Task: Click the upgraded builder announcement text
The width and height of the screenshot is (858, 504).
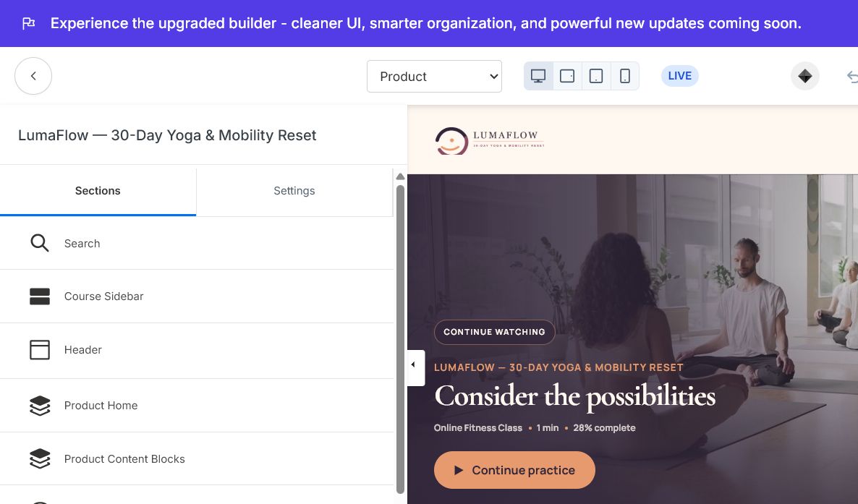Action: pos(425,24)
